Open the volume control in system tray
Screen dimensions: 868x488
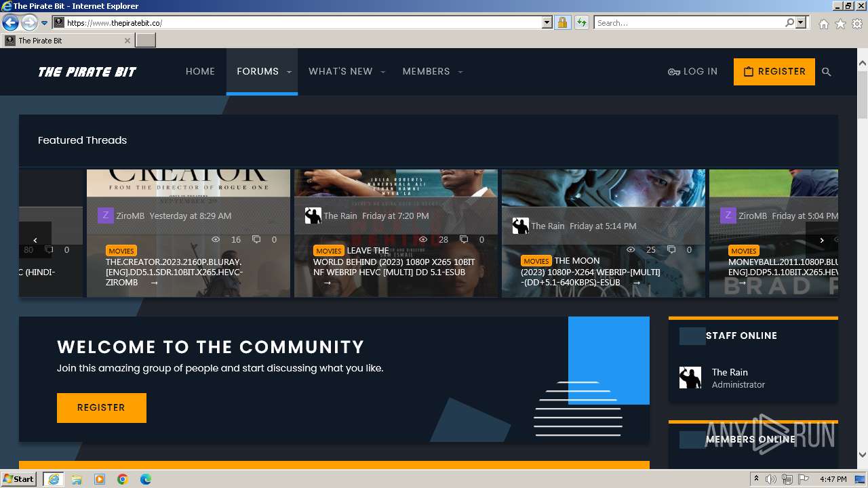pyautogui.click(x=771, y=479)
